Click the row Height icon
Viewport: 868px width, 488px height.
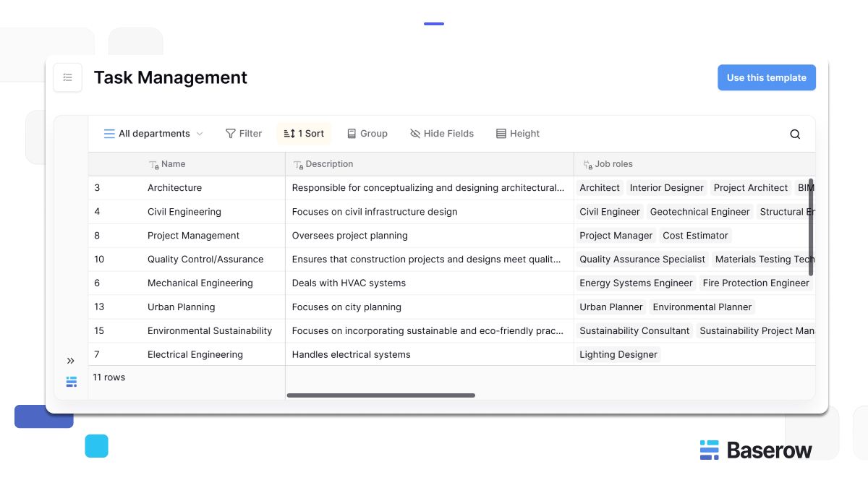500,133
